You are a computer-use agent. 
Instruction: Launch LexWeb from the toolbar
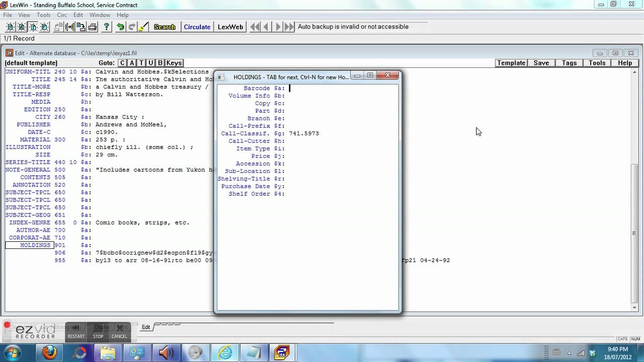(230, 27)
